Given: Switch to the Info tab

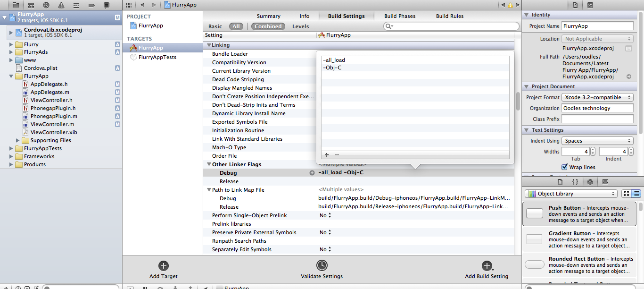Looking at the screenshot, I should pyautogui.click(x=305, y=16).
